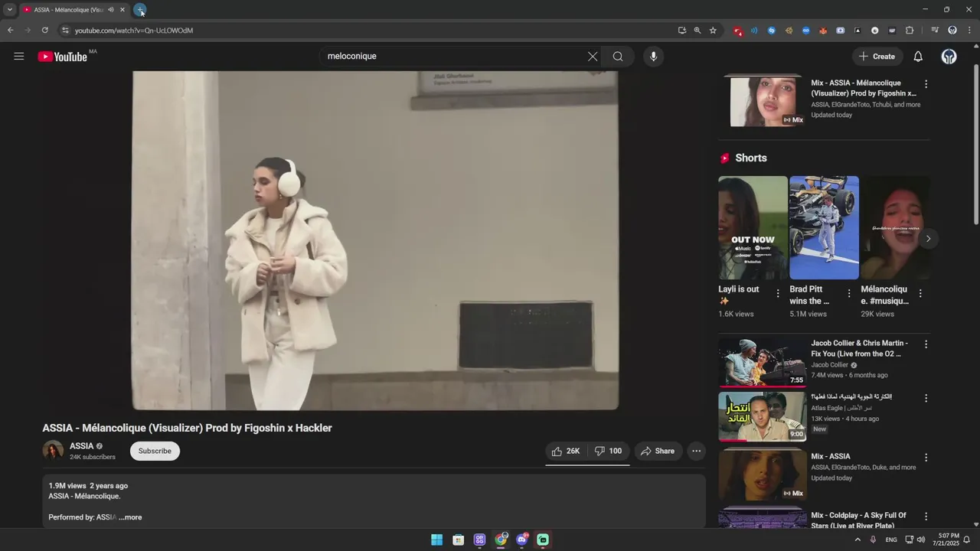Open options for the Mélancolique musique short
The height and width of the screenshot is (551, 980).
click(x=920, y=294)
